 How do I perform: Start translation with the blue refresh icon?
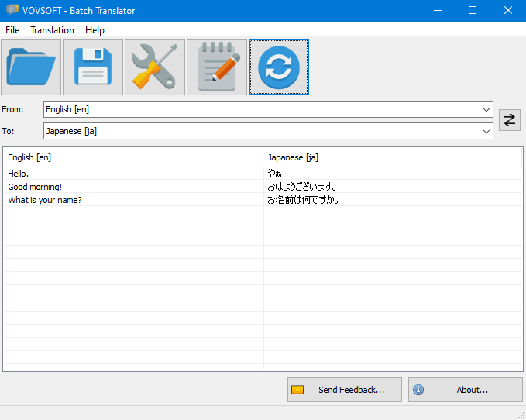[x=279, y=67]
